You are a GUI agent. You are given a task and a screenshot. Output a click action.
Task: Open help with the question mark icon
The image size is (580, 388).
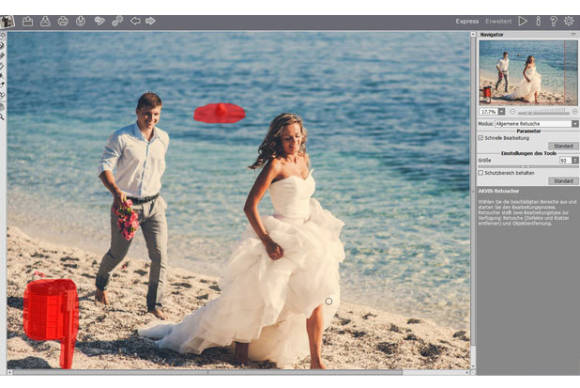point(554,21)
